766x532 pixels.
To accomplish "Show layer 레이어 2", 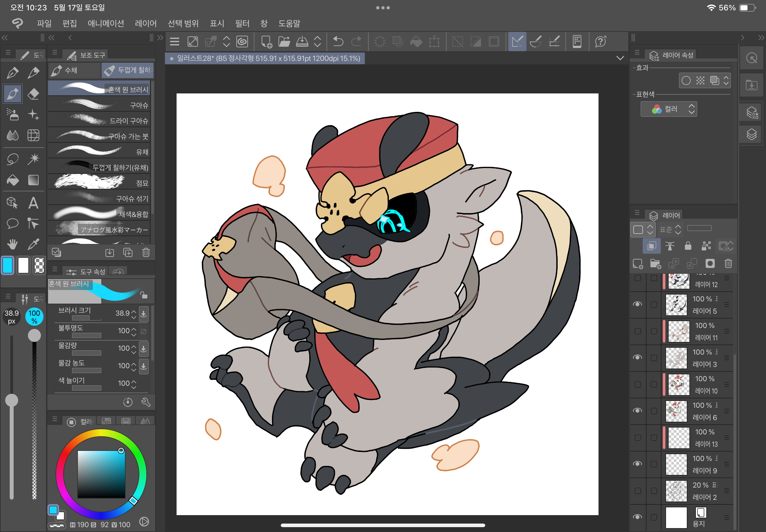I will 637,491.
